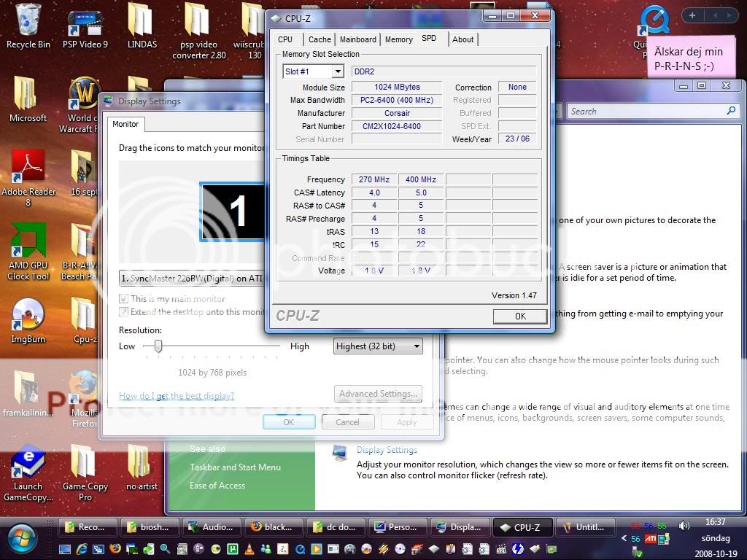
Task: Open the SyncMaster 226BW monitor dropdown
Action: 191,279
